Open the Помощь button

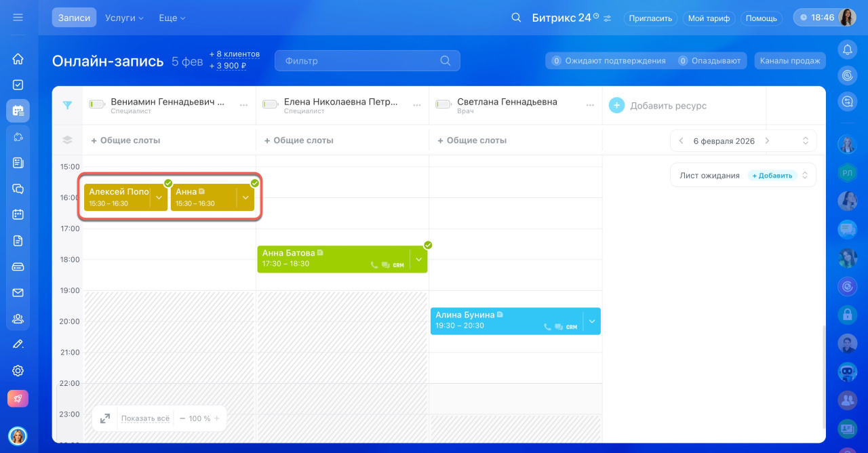point(762,18)
